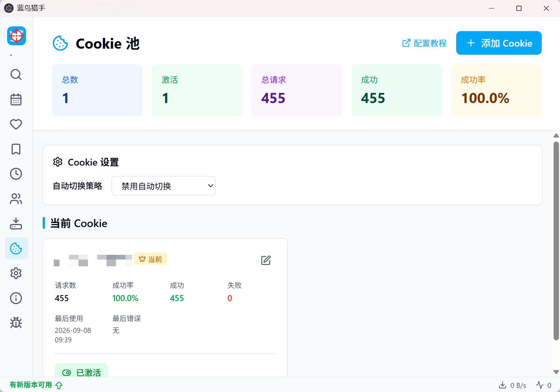Click the blue target app logo
The width and height of the screenshot is (560, 392).
coord(17,36)
